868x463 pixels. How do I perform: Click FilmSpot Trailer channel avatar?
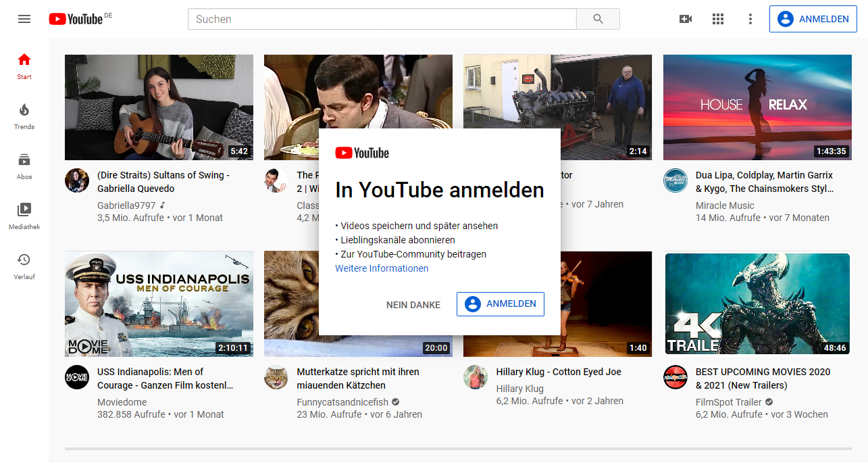point(675,377)
